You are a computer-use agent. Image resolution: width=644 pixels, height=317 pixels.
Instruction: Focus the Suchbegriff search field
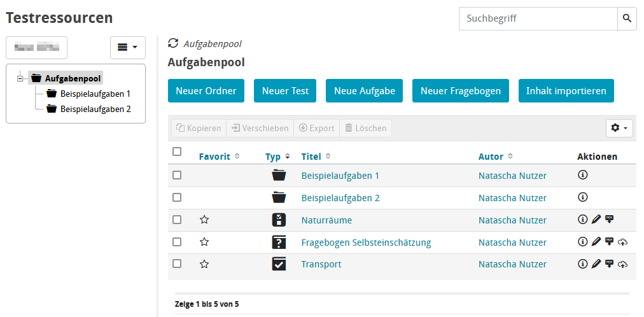tap(538, 18)
